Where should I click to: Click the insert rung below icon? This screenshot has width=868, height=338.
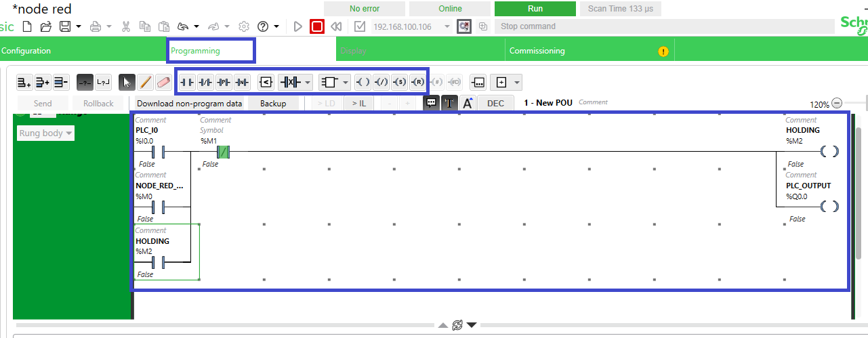[x=25, y=82]
